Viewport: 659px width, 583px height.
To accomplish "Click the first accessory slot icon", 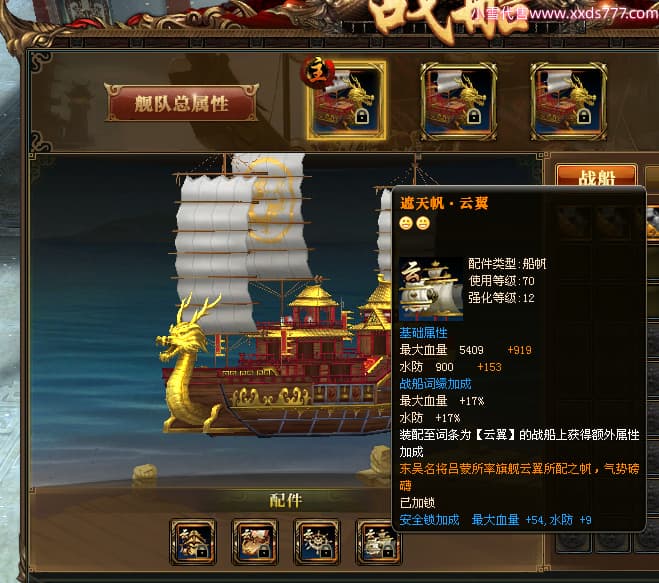I will (193, 542).
